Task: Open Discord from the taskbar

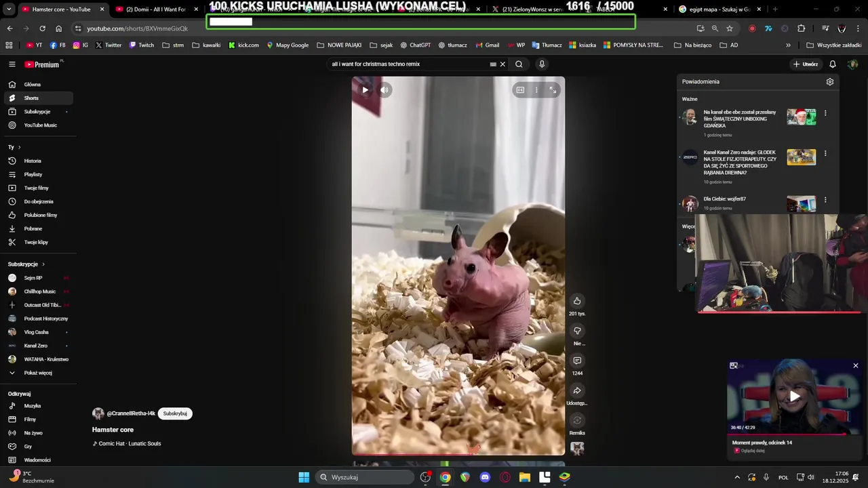Action: [x=485, y=477]
